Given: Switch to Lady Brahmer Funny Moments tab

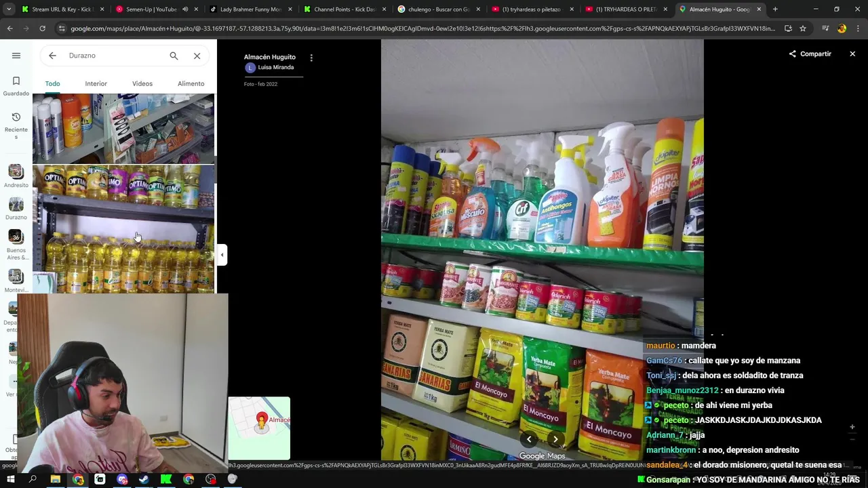Looking at the screenshot, I should point(250,9).
